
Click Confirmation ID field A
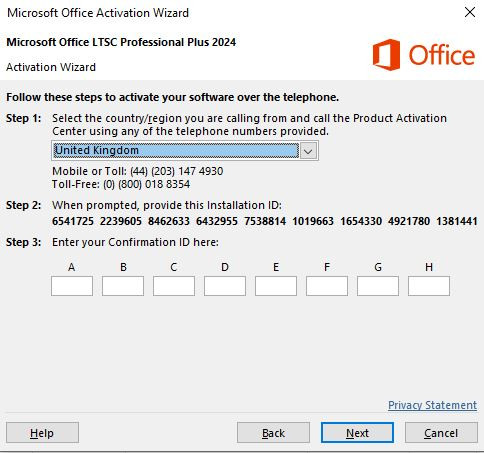(x=72, y=286)
